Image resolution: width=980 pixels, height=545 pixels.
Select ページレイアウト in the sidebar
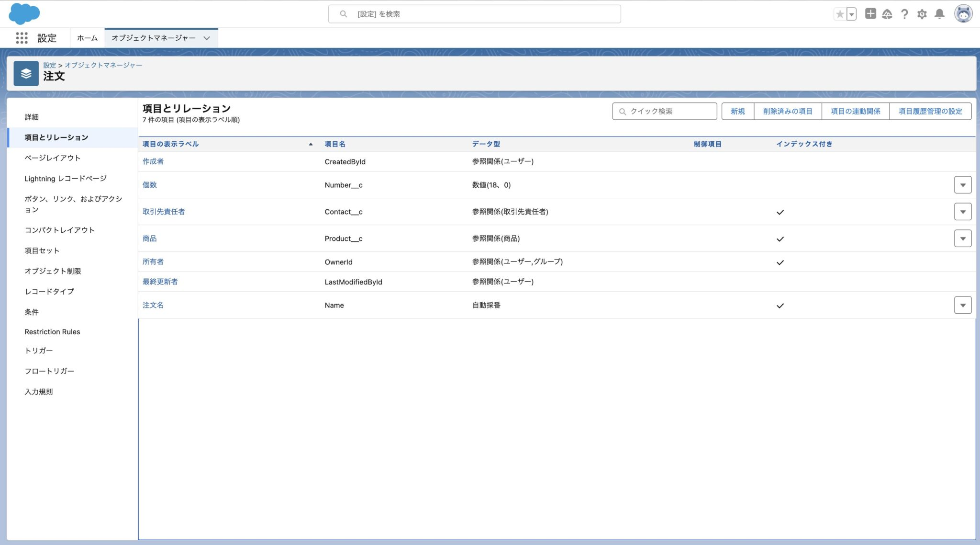(53, 158)
